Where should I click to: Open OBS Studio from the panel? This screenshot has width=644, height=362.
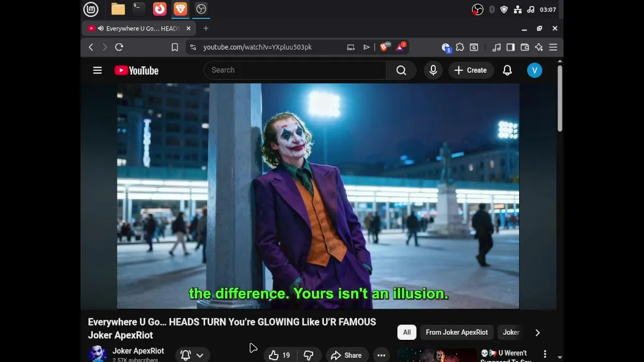point(201,9)
